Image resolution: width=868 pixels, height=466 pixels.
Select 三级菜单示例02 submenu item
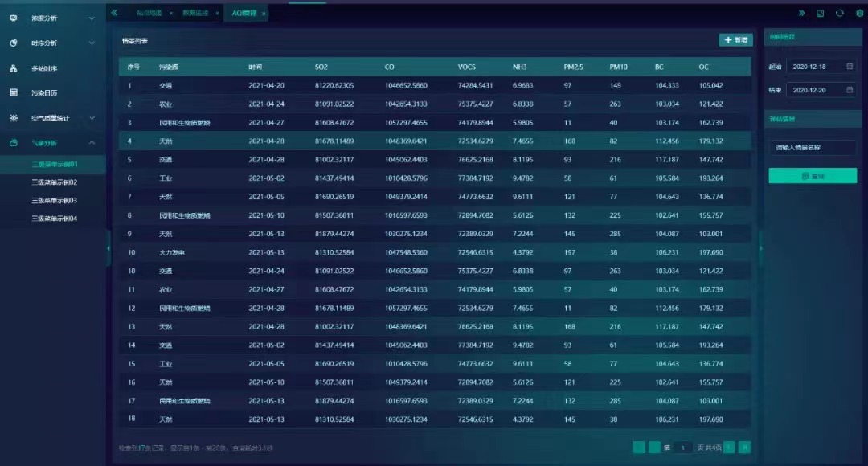click(x=55, y=182)
